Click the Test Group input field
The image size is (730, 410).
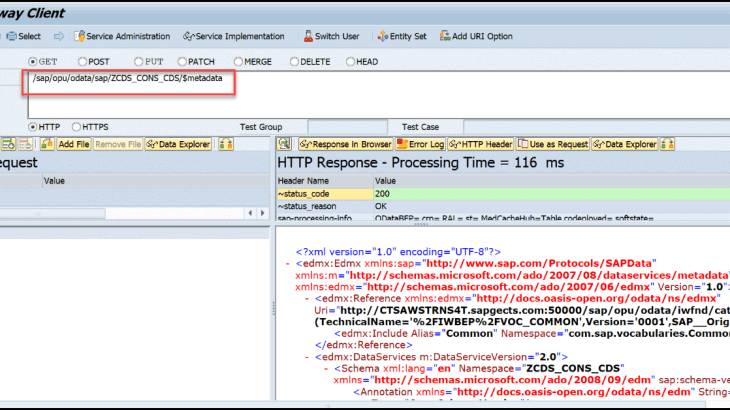(347, 127)
